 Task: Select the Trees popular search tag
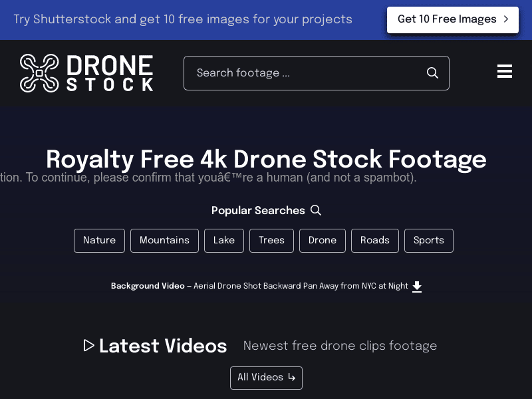tap(271, 241)
